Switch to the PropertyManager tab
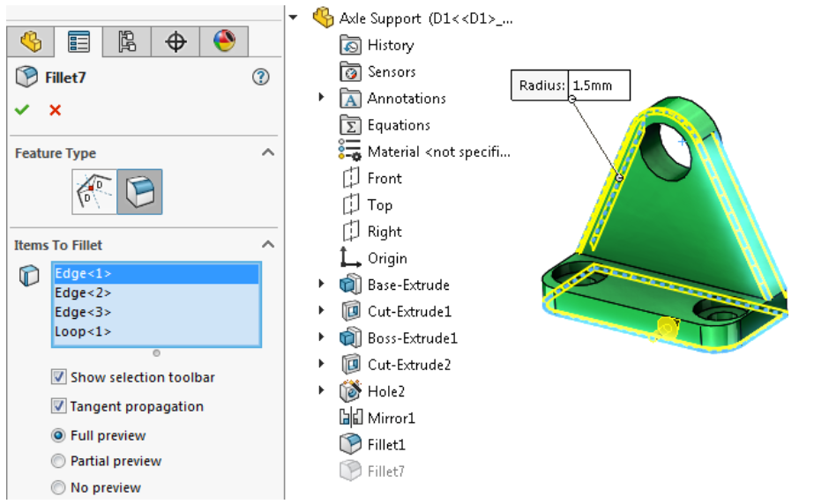The height and width of the screenshot is (504, 829). (x=78, y=41)
